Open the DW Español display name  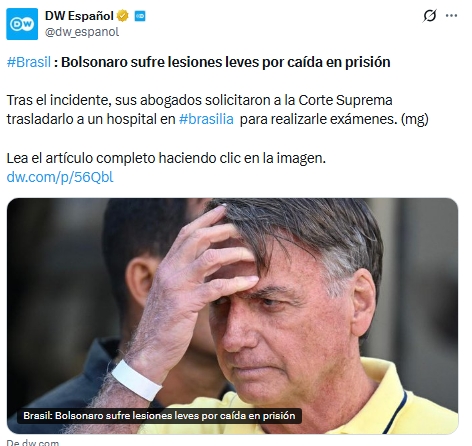[x=79, y=16]
